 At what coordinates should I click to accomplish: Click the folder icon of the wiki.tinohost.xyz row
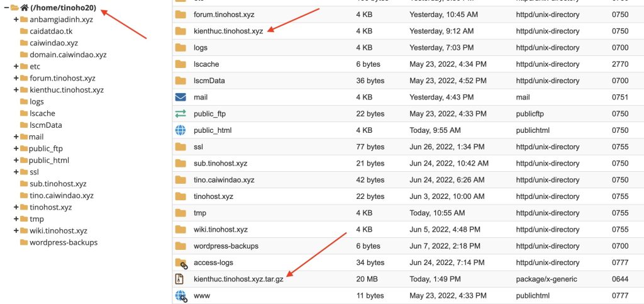click(x=180, y=229)
